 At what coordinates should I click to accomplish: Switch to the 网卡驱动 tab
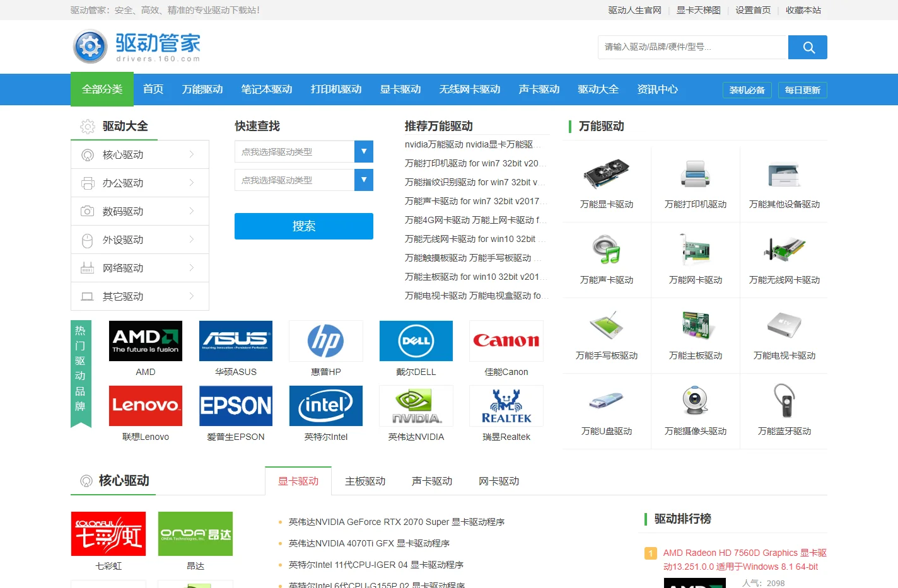click(499, 481)
